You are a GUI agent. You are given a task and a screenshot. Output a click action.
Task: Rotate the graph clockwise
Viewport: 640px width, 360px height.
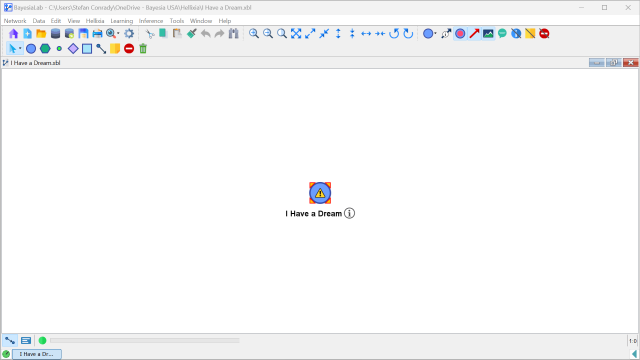click(408, 33)
